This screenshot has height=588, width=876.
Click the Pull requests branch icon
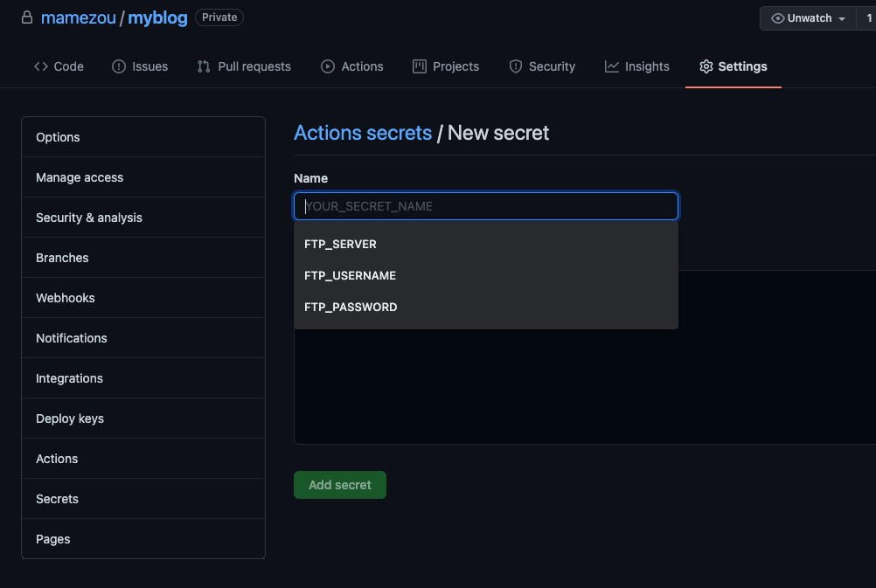tap(204, 66)
